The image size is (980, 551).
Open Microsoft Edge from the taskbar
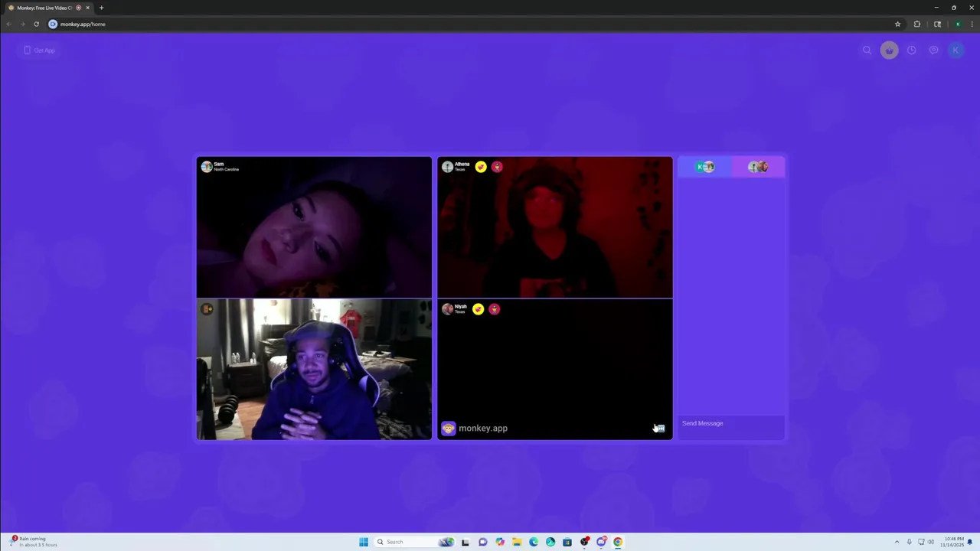534,542
